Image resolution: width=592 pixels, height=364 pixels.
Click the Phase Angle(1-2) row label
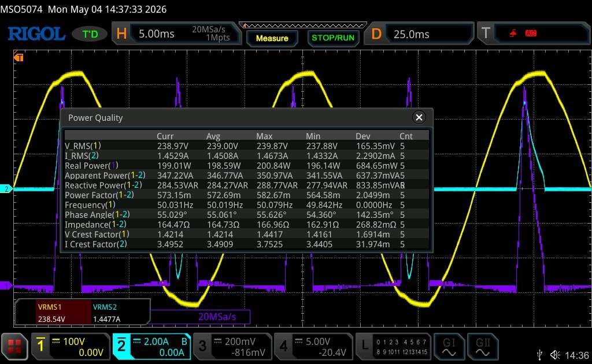(97, 214)
